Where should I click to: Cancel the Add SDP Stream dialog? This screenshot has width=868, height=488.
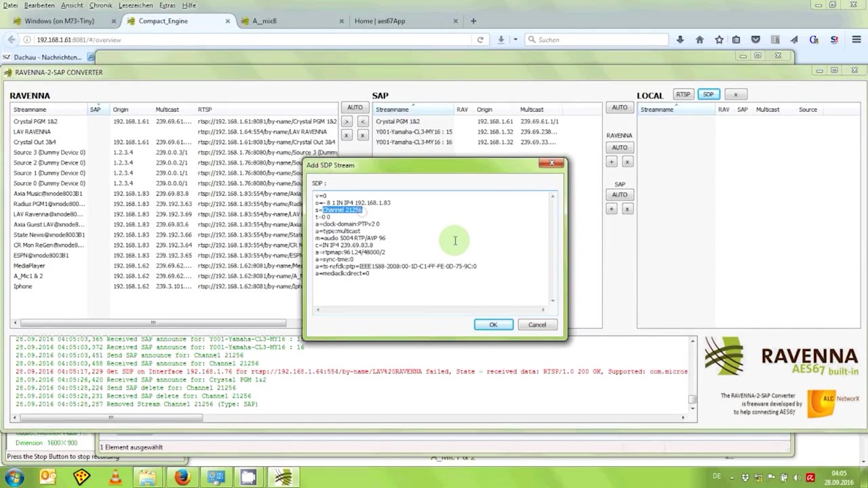point(537,325)
